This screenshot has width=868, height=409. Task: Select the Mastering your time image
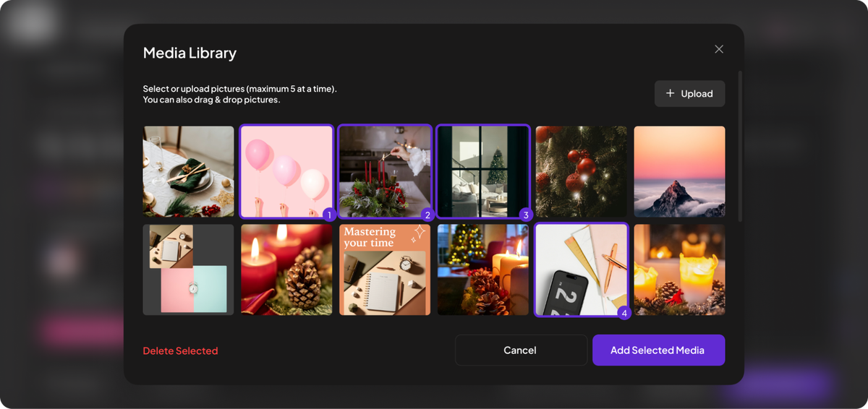tap(385, 270)
